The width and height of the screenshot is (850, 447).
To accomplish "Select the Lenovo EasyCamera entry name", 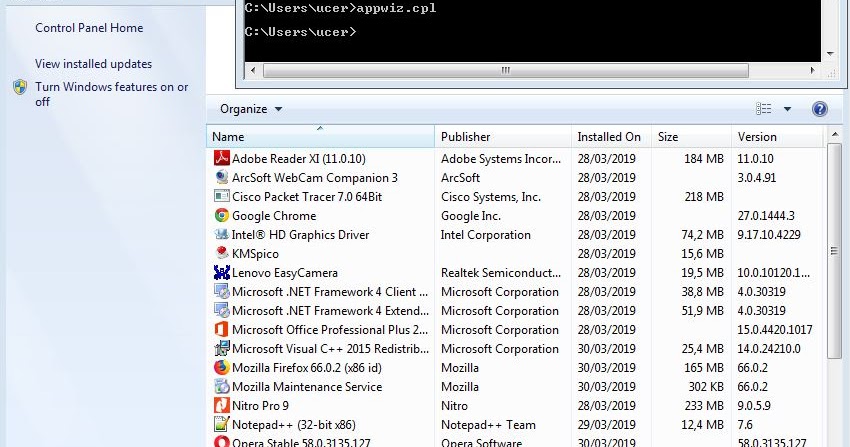I will (285, 273).
